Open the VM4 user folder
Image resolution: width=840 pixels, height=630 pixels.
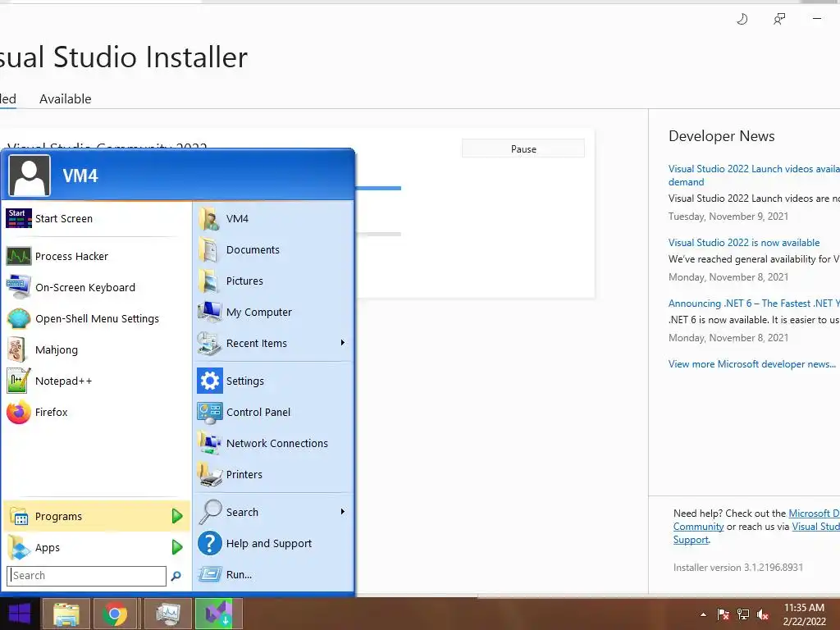(x=273, y=218)
